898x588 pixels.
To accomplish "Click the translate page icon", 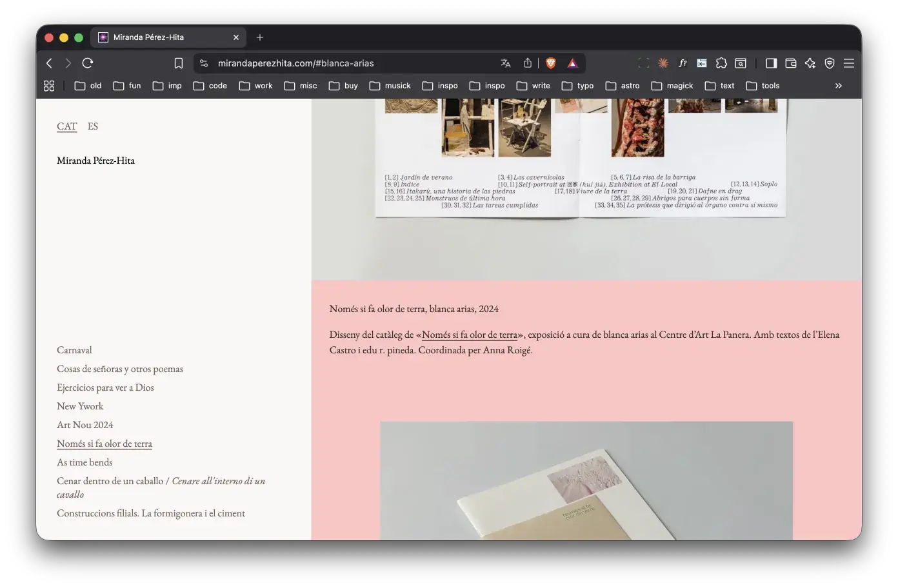I will click(506, 63).
